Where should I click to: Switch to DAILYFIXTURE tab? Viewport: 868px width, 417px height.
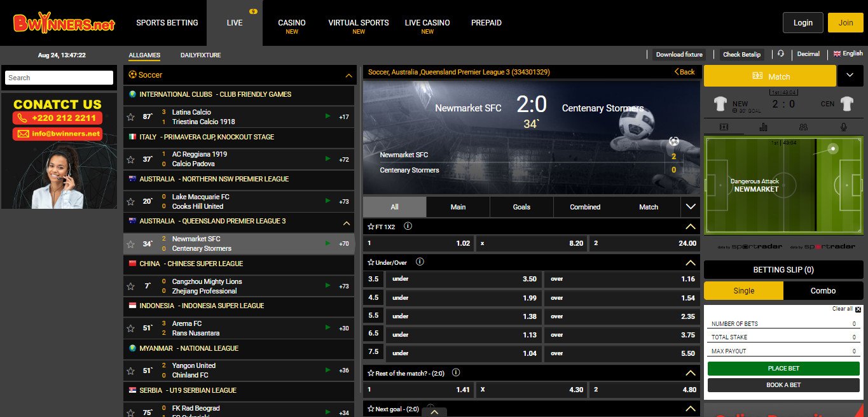(x=200, y=55)
